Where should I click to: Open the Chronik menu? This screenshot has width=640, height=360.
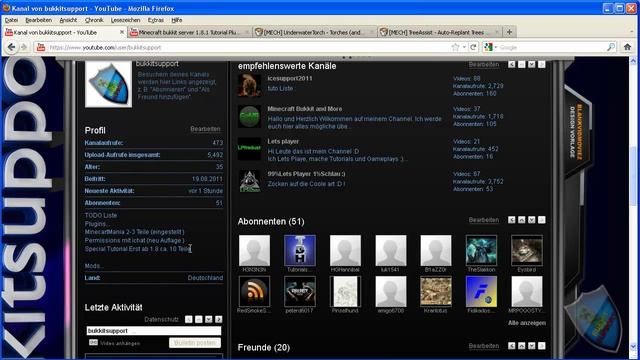(x=94, y=20)
